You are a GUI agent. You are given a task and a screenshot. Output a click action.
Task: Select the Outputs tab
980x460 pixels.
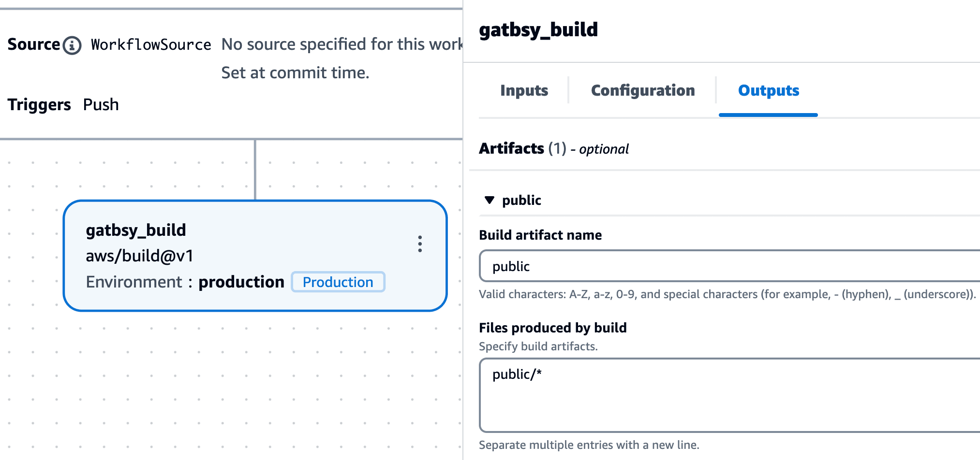(768, 90)
